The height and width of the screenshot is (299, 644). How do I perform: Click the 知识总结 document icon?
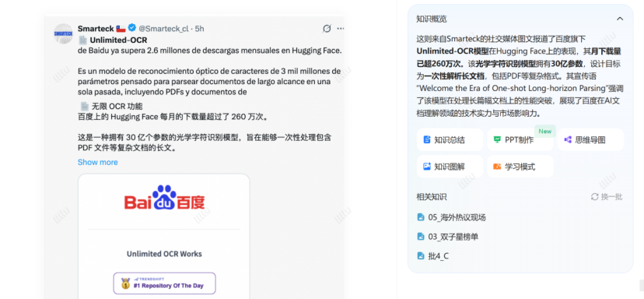click(427, 140)
